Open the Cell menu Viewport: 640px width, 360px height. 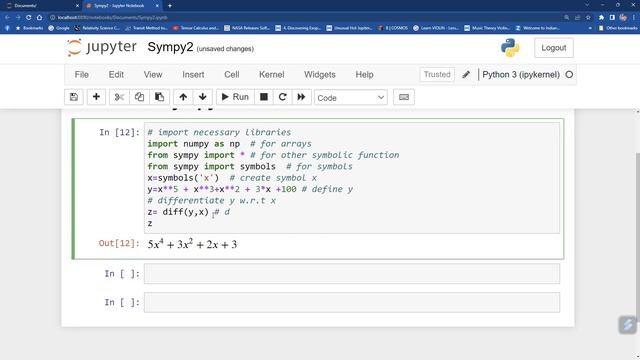pos(231,75)
